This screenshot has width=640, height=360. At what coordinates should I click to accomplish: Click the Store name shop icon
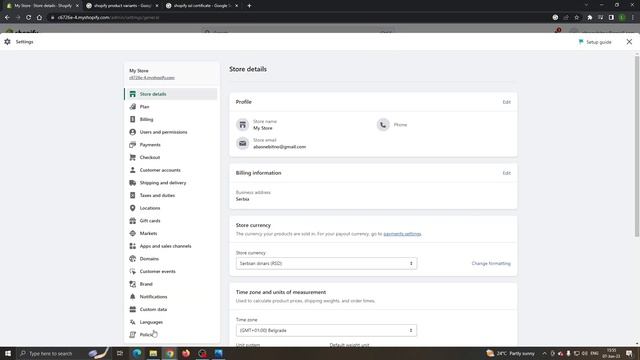pyautogui.click(x=242, y=124)
